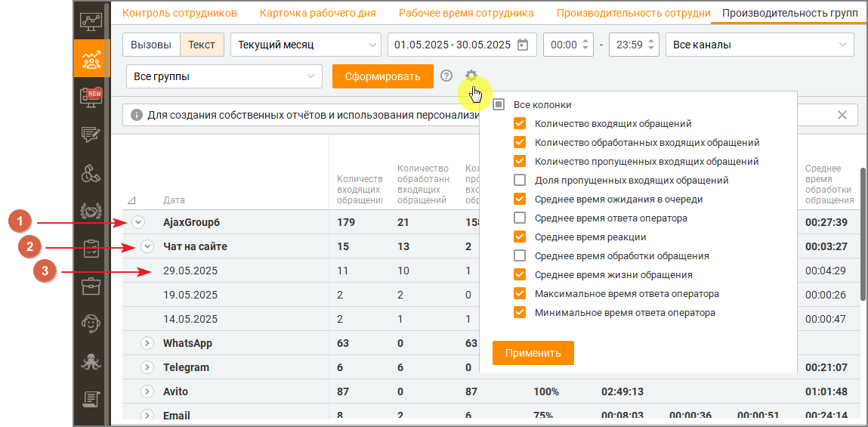Click the Применить button
The width and height of the screenshot is (868, 427).
coord(533,353)
